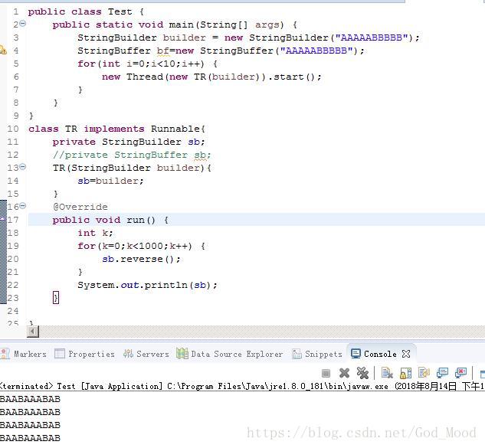Click '@Override' annotation on line 16
Screen dimensions: 485x448
[80, 207]
